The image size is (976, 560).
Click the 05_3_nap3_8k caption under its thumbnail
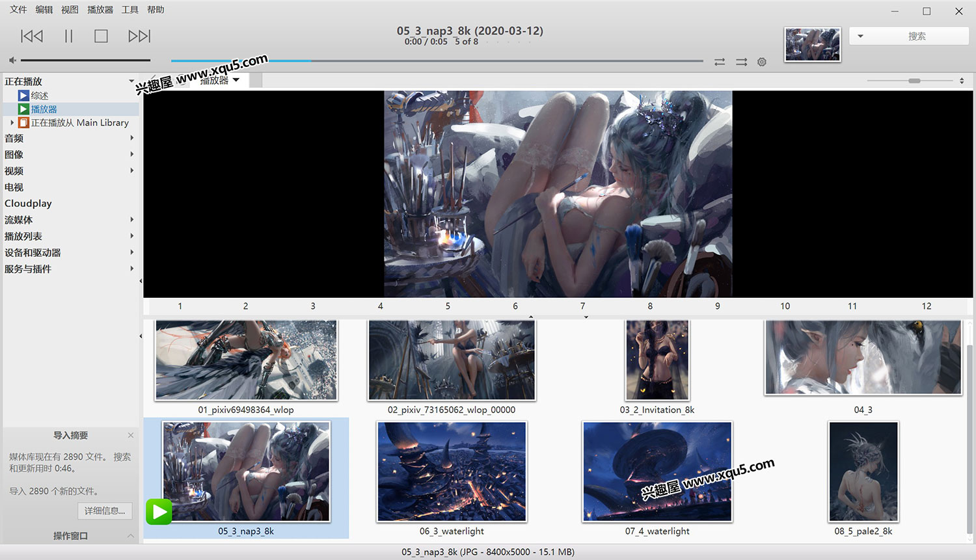[246, 531]
